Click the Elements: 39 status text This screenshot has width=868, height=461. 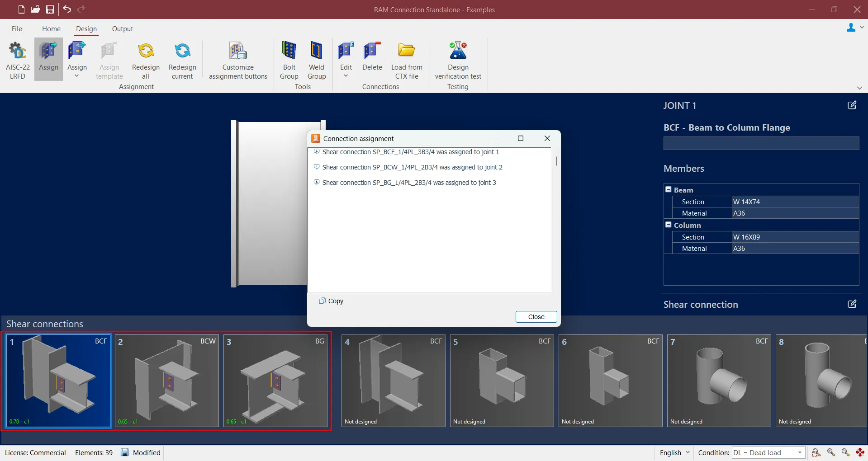click(94, 452)
